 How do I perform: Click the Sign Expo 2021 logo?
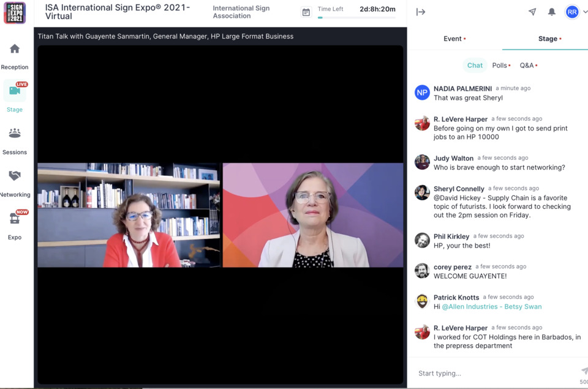click(x=15, y=12)
